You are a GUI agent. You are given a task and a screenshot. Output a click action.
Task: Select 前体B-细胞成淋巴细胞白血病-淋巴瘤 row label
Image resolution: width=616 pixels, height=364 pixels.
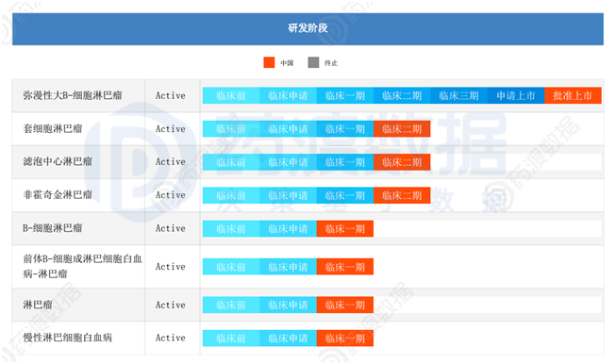[82, 266]
